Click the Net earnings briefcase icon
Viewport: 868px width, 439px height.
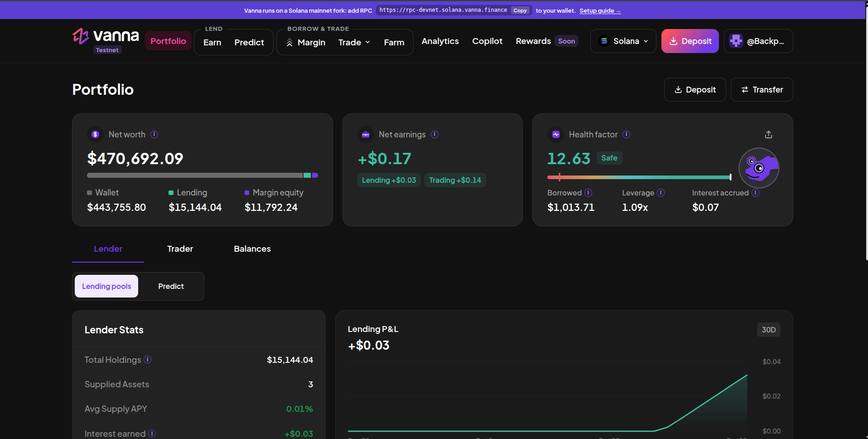366,134
